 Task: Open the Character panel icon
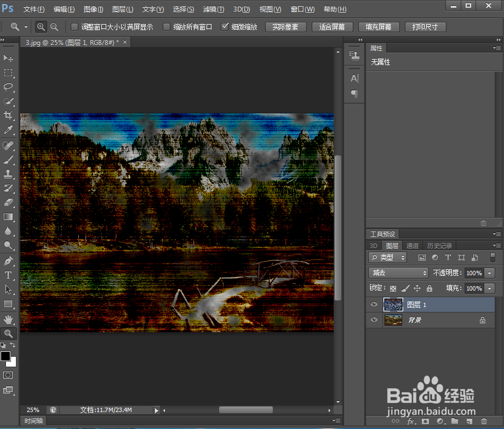(x=354, y=78)
